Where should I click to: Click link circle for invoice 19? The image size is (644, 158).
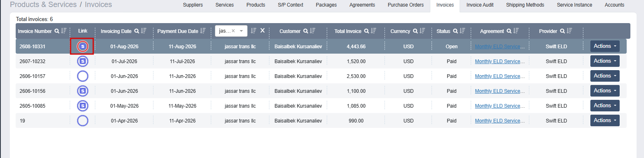(x=83, y=121)
